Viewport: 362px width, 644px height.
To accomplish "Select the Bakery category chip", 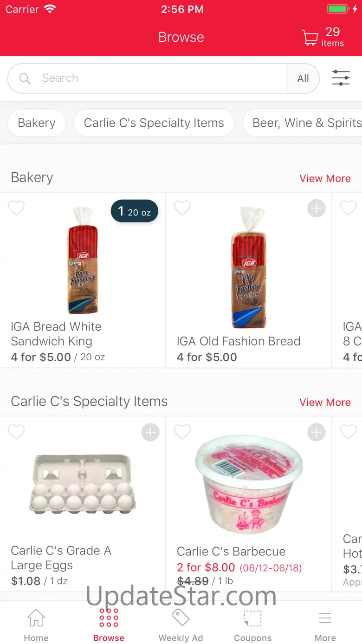I will [37, 123].
